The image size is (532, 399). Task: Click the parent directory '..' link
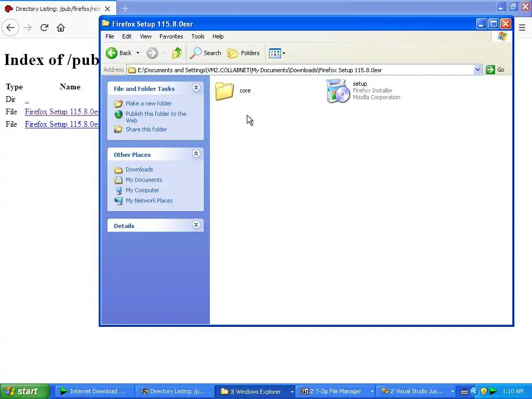click(x=27, y=99)
